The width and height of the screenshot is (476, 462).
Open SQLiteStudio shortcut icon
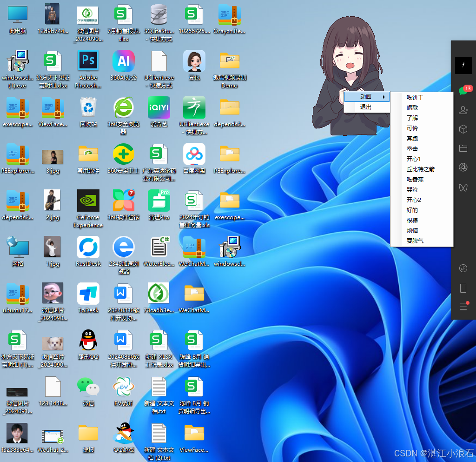click(x=159, y=14)
